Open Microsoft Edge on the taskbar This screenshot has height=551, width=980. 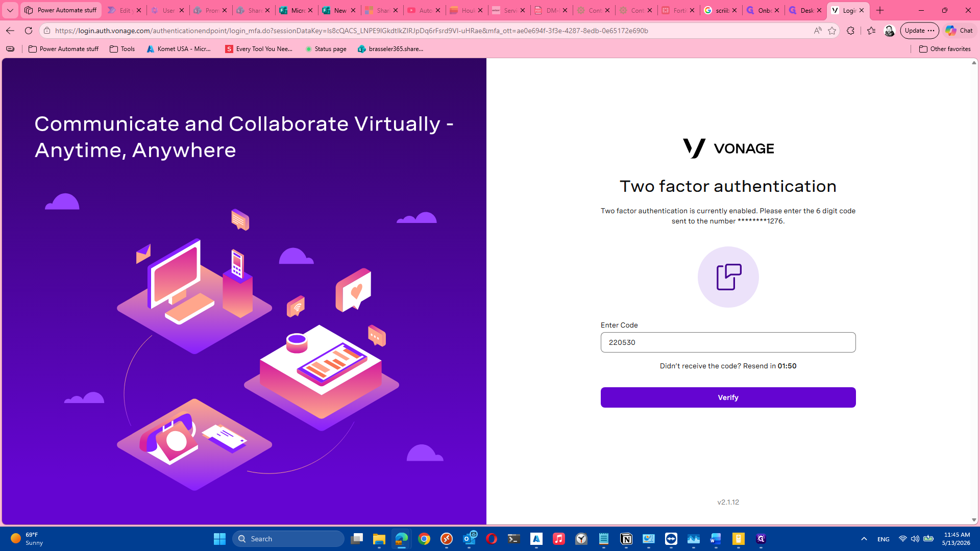tap(402, 539)
